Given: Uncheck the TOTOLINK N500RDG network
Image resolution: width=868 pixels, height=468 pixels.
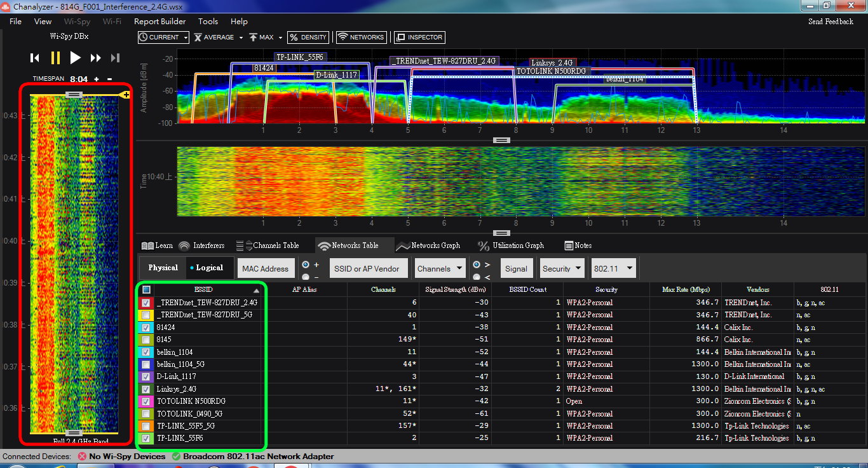Looking at the screenshot, I should tap(146, 401).
